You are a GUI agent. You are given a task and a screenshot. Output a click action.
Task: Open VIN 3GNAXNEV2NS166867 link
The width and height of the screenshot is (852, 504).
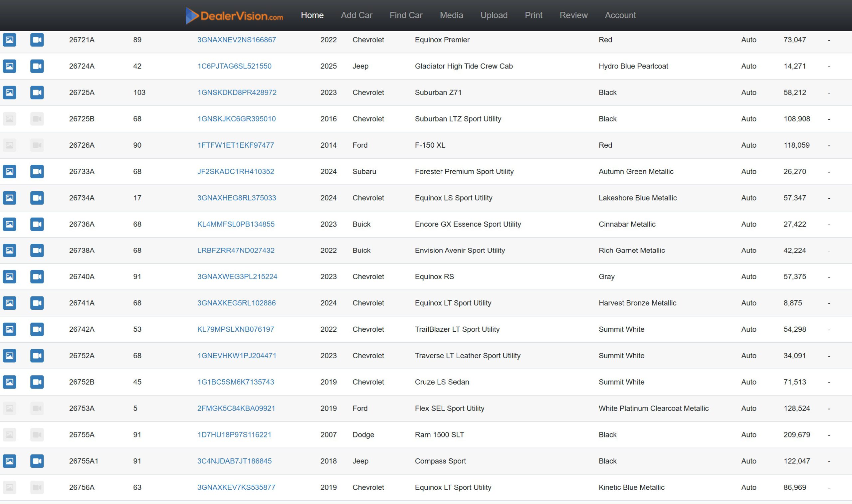pyautogui.click(x=237, y=40)
